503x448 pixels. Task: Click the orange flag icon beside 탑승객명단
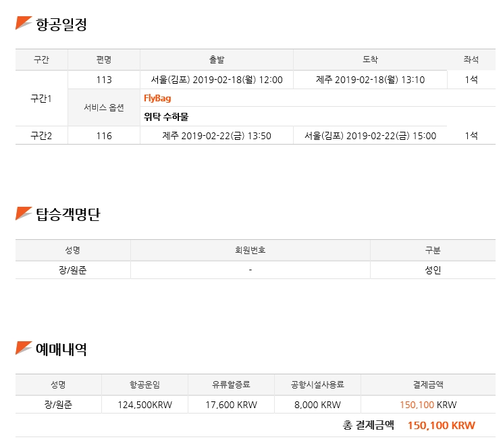tap(24, 214)
